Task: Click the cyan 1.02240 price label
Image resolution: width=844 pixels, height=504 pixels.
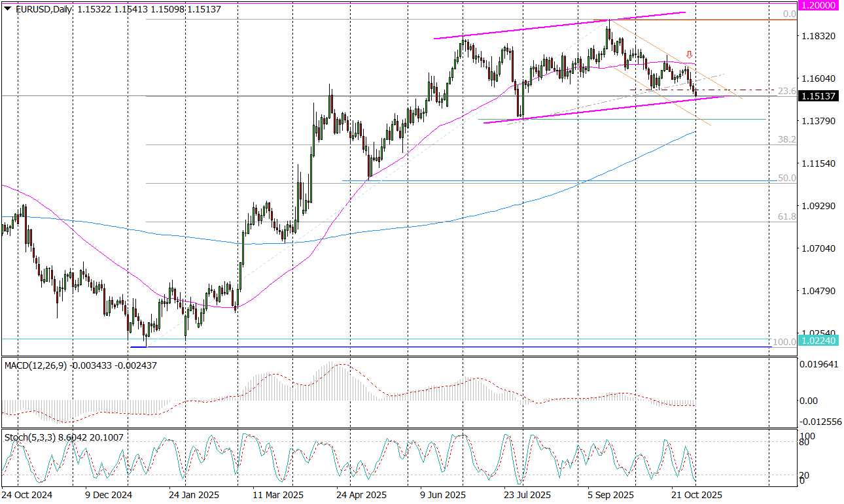Action: pos(819,340)
